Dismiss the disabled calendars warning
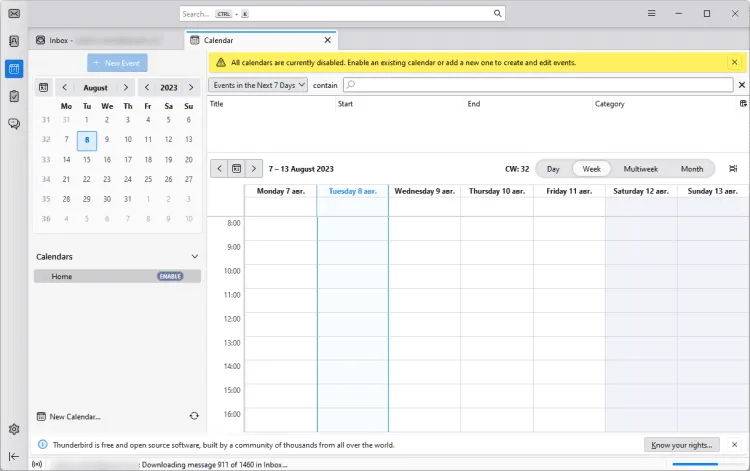 [734, 62]
